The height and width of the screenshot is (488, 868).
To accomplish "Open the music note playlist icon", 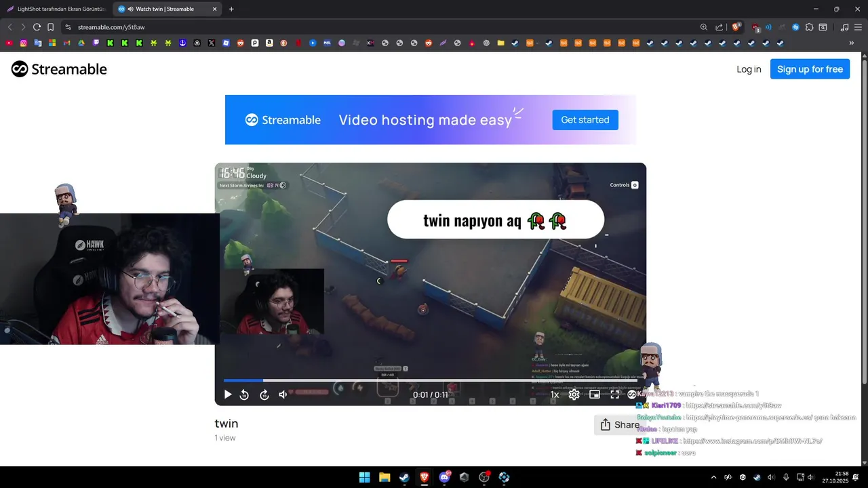I will 844,27.
